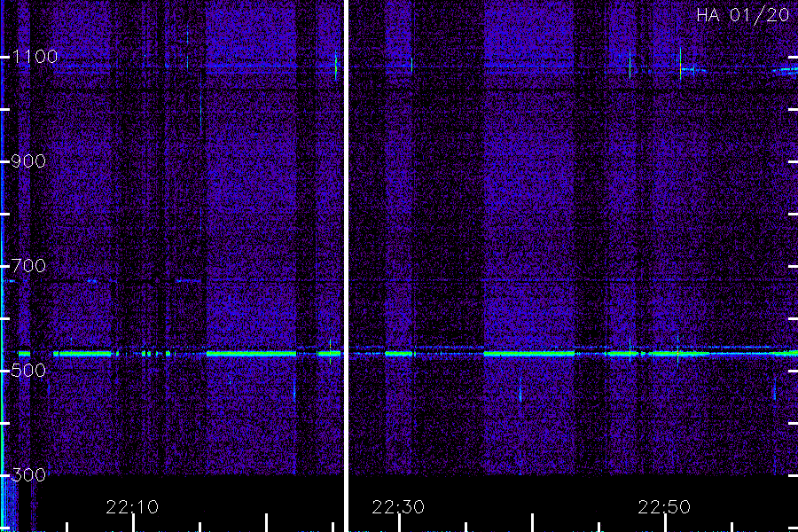Click the 22:30 time axis label
This screenshot has width=798, height=532.
[x=398, y=507]
